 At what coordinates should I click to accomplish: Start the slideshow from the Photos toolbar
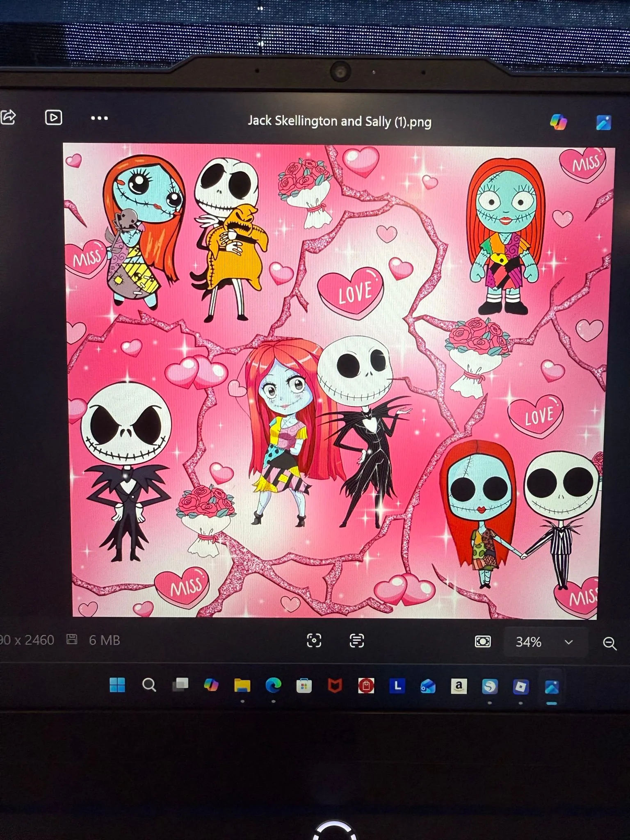(53, 118)
